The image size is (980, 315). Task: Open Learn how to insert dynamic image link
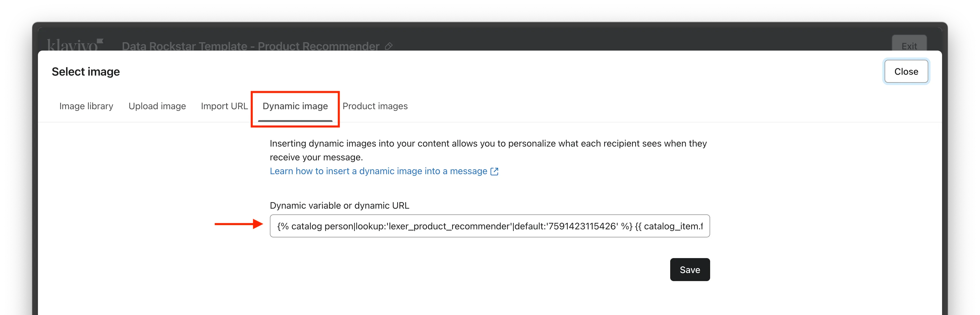[378, 171]
